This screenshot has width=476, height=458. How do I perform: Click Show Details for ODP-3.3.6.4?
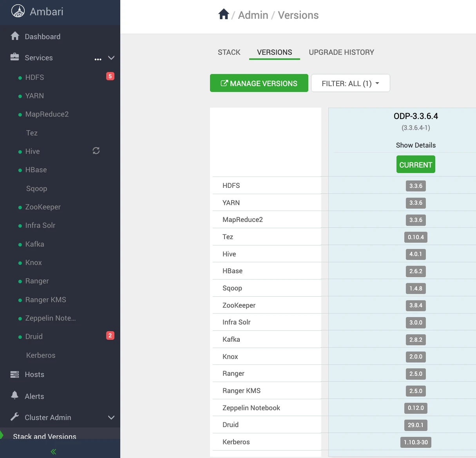click(416, 145)
